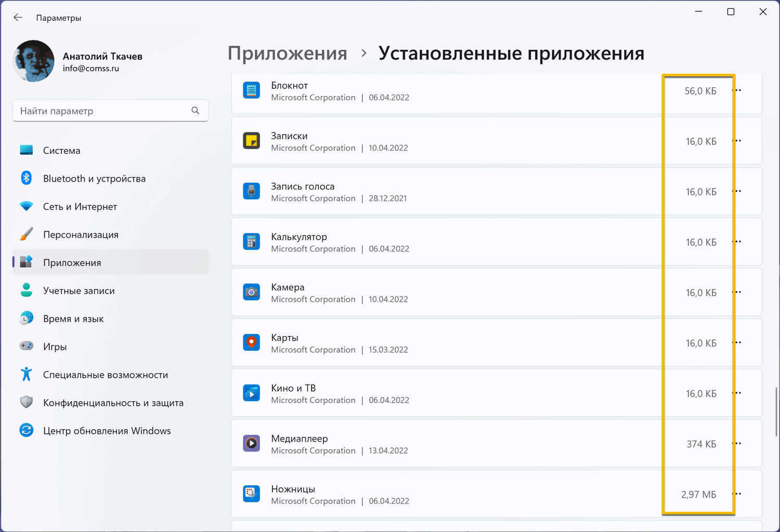
Task: Open more options for Калькулятор
Action: pyautogui.click(x=737, y=242)
